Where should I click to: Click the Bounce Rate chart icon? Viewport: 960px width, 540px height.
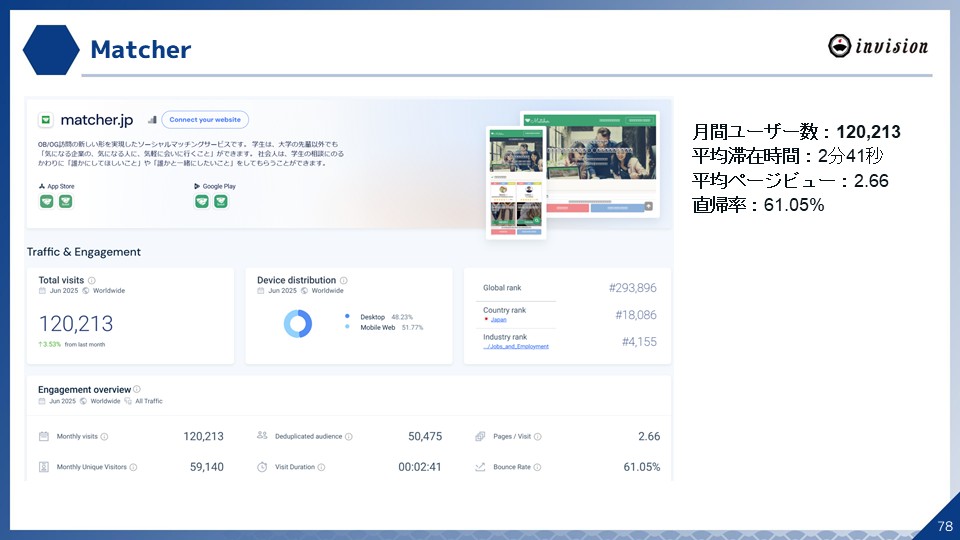point(480,467)
